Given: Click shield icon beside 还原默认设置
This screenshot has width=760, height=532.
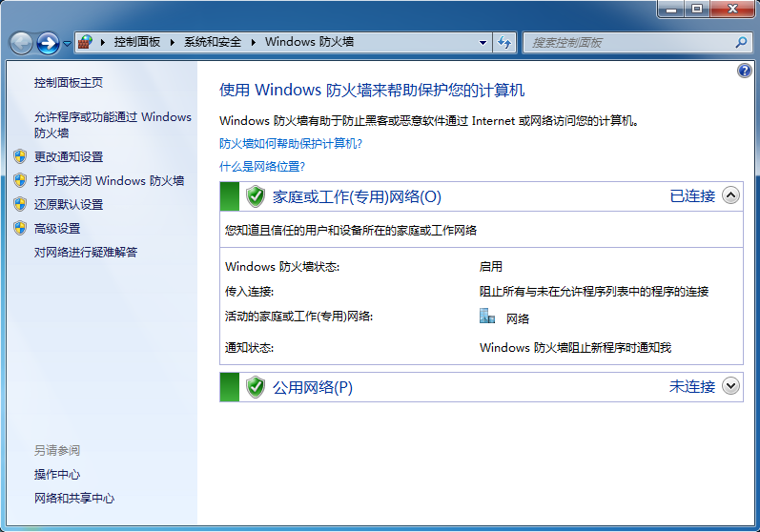Looking at the screenshot, I should 20,204.
